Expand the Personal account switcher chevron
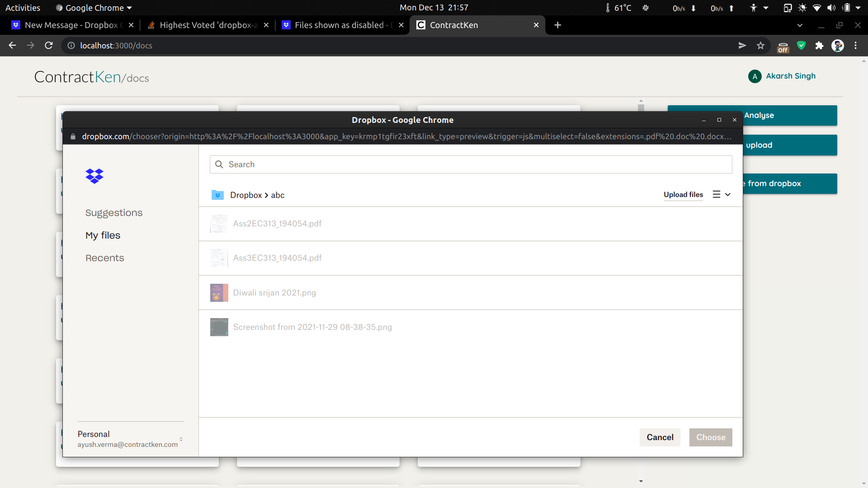Viewport: 868px width, 488px height. [181, 440]
